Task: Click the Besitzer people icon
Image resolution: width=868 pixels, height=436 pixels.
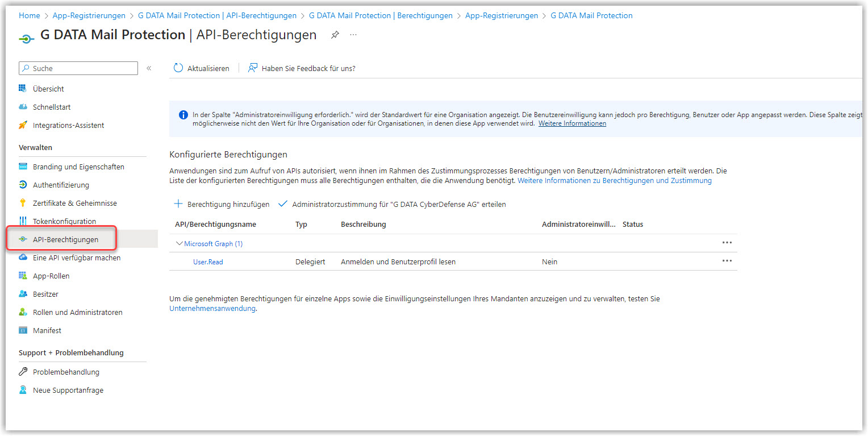Action: [x=23, y=294]
